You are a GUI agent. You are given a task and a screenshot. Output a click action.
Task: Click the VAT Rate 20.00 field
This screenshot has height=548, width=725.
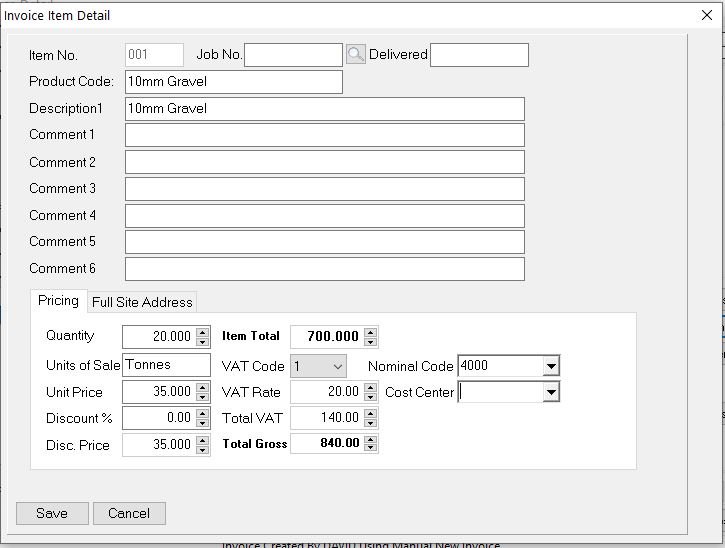coord(327,392)
